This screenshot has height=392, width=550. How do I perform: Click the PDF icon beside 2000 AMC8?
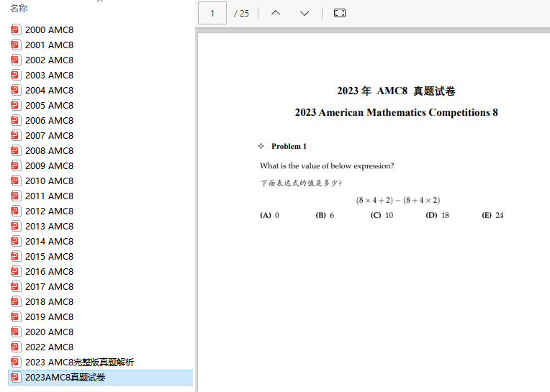pyautogui.click(x=15, y=29)
